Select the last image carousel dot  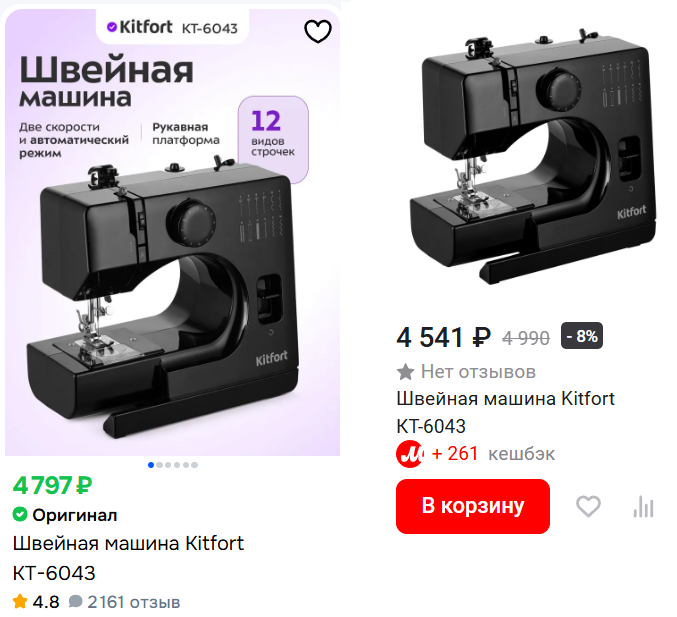coord(195,465)
